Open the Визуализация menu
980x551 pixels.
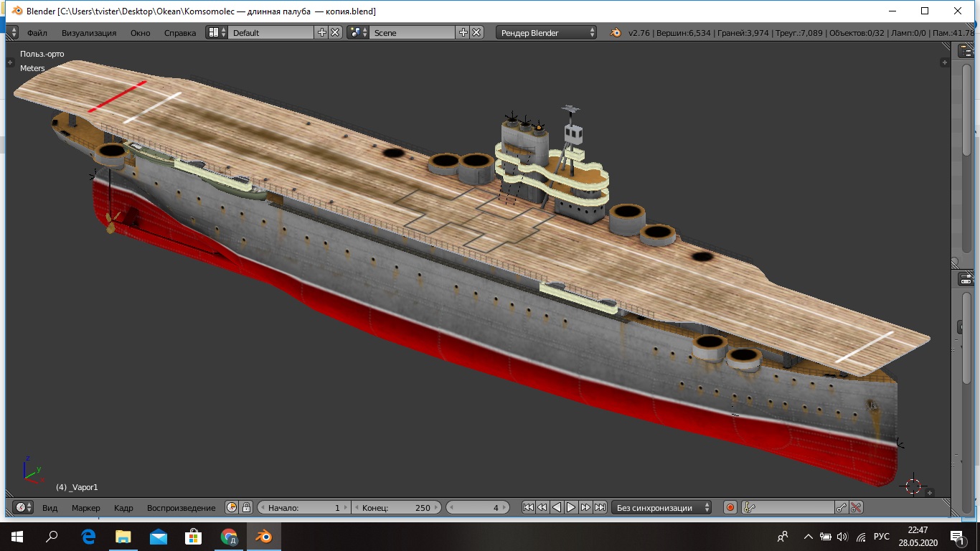point(88,32)
